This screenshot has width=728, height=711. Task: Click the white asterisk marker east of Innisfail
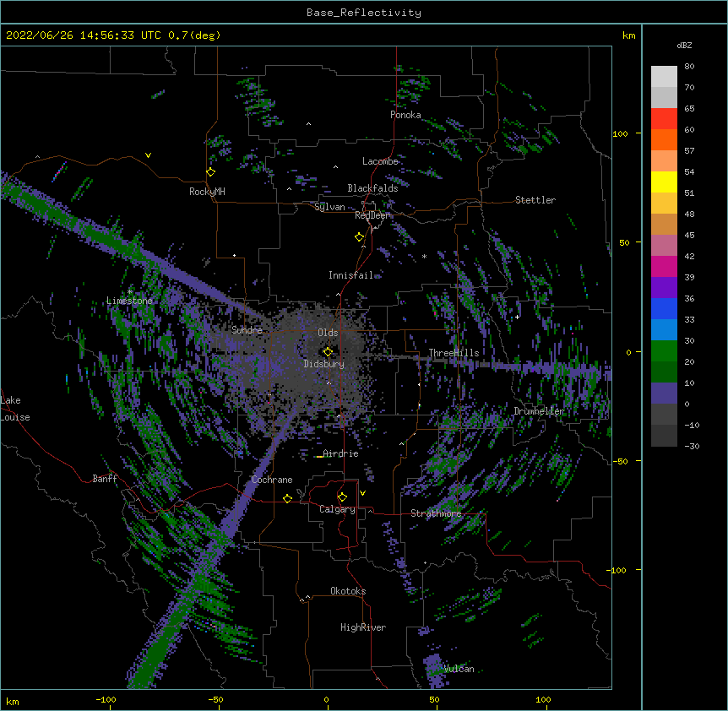(x=424, y=256)
